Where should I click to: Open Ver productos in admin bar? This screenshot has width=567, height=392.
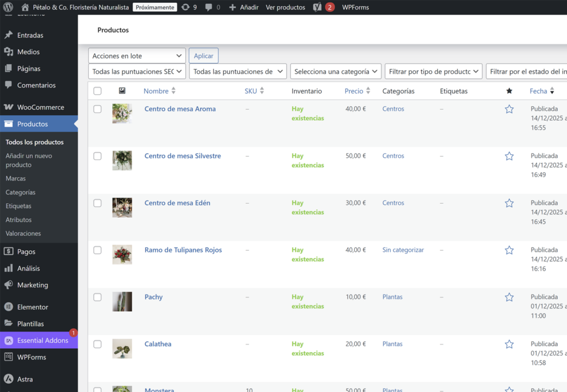click(x=285, y=7)
